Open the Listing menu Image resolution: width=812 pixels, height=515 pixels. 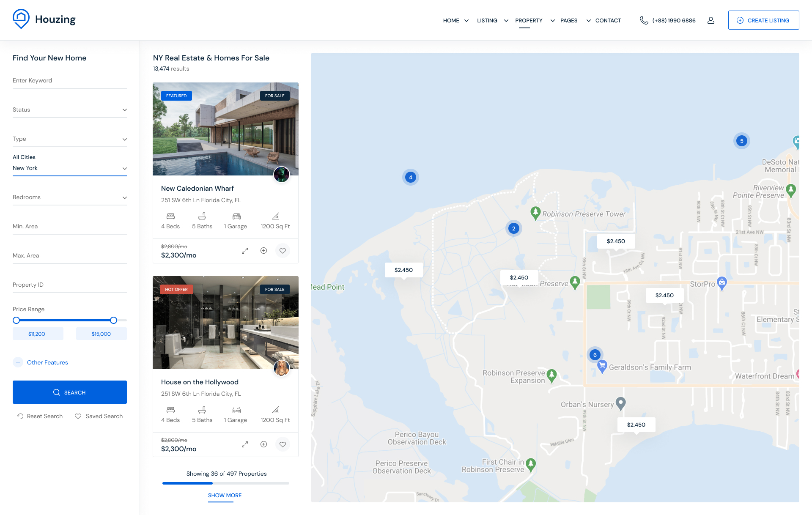point(487,20)
